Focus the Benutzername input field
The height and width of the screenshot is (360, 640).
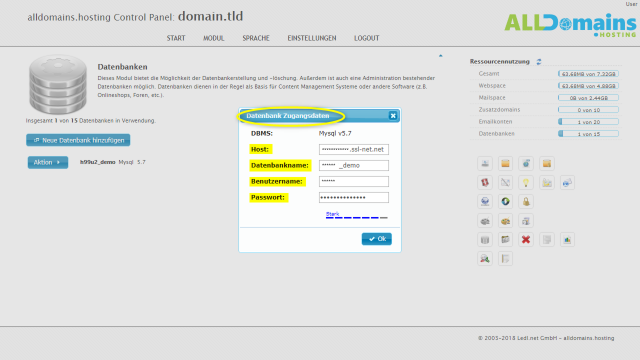[x=354, y=181]
